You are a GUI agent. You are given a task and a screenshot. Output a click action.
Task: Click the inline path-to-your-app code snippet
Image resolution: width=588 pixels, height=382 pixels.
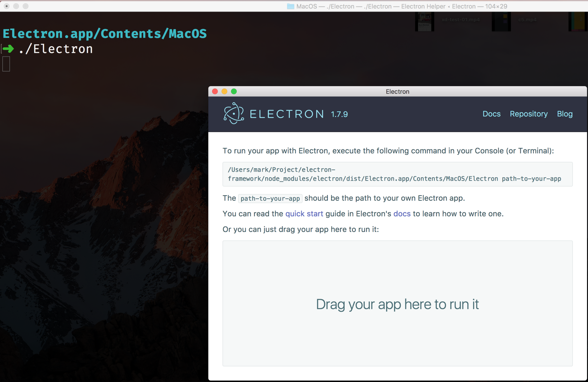pos(270,198)
